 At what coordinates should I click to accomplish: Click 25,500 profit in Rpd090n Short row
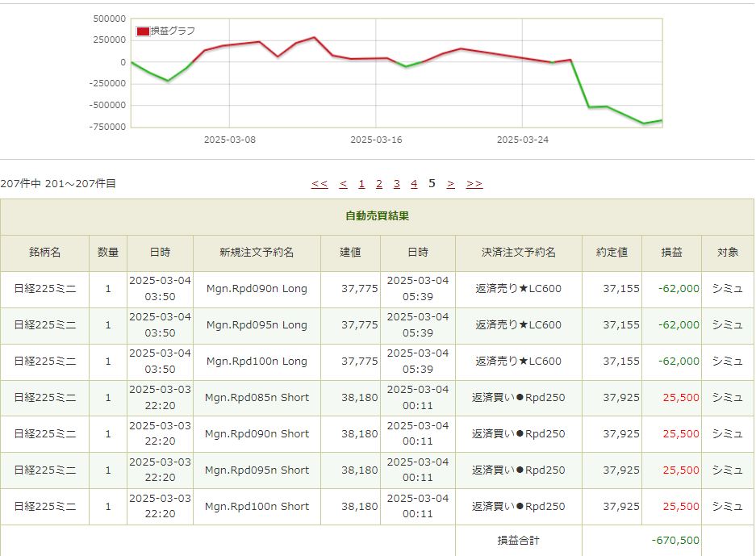click(x=681, y=434)
